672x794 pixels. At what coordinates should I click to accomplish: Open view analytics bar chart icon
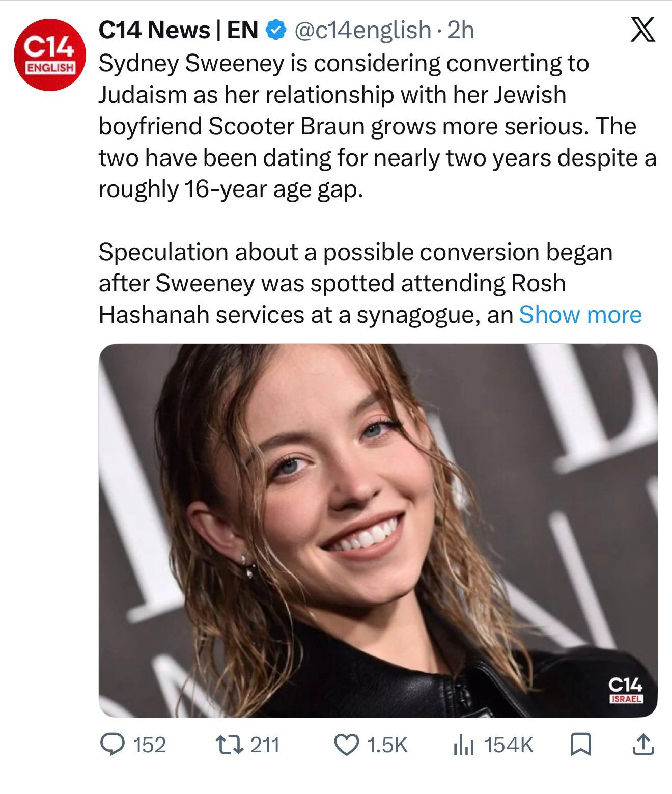pyautogui.click(x=464, y=746)
